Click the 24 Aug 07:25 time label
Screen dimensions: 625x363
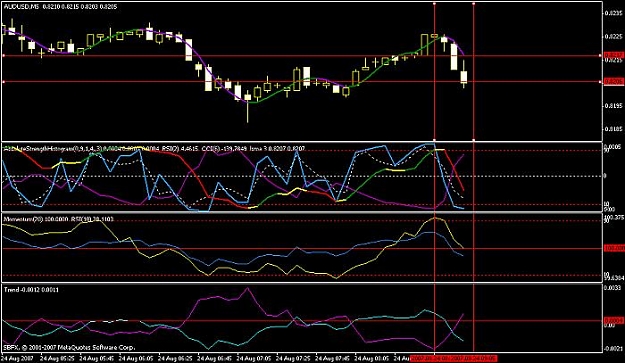point(293,358)
